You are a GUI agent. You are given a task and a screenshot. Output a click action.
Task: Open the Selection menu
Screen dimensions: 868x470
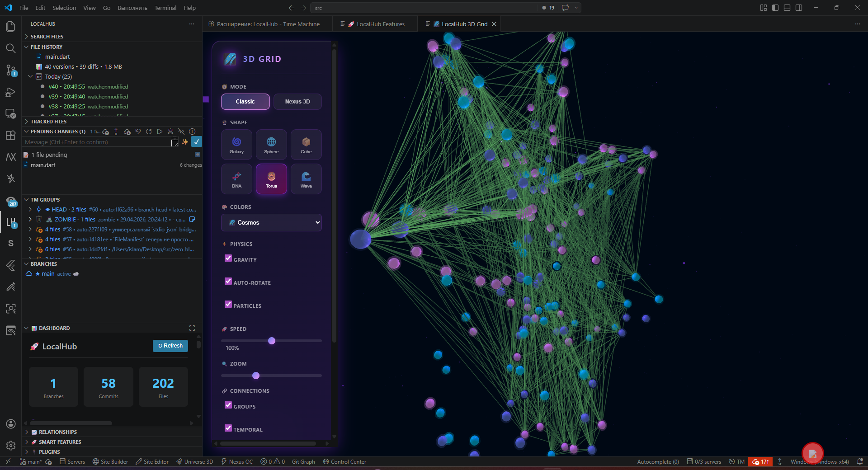(64, 8)
